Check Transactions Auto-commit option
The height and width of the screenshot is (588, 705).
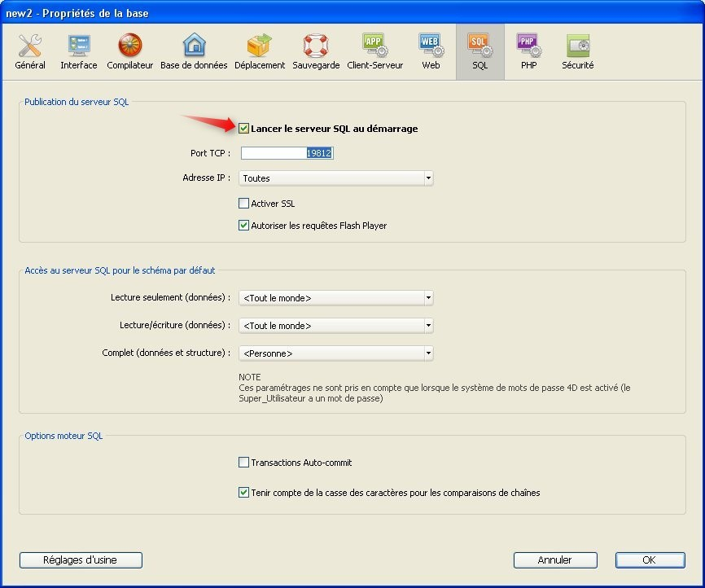[244, 463]
